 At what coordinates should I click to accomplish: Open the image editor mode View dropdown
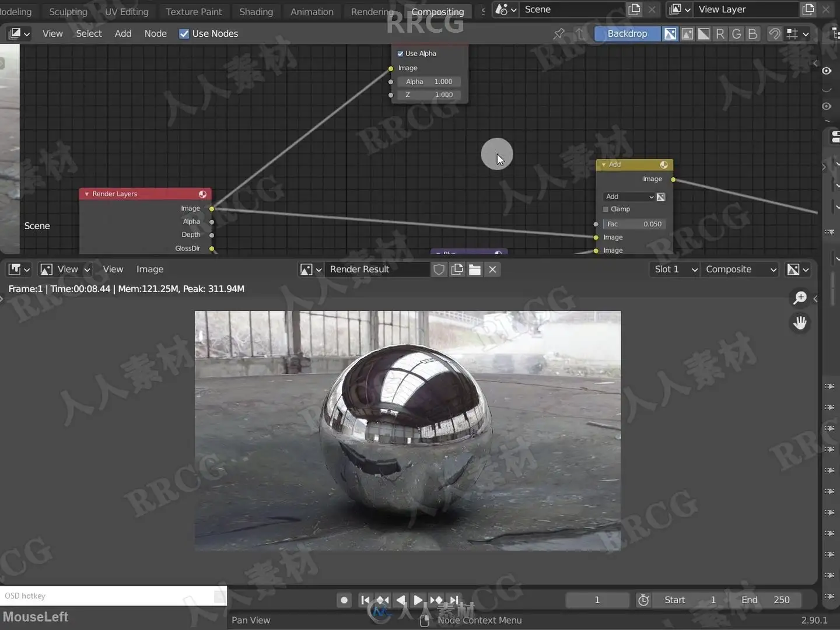click(x=65, y=269)
